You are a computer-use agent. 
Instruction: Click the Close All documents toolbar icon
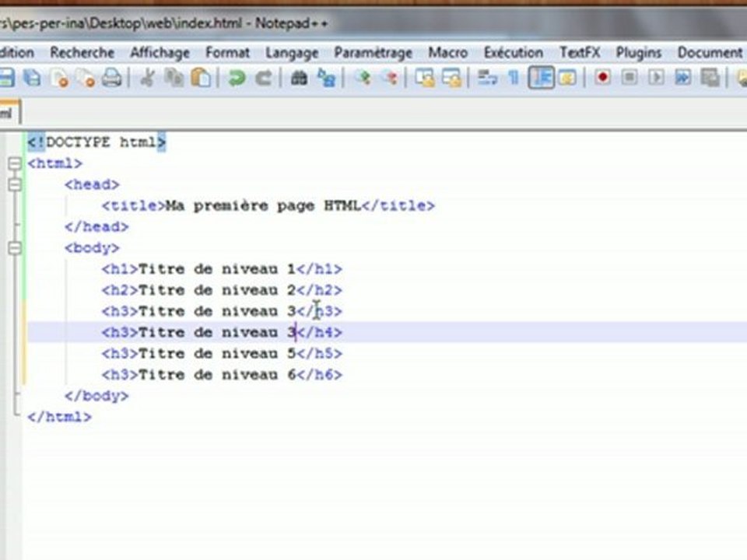pos(86,78)
